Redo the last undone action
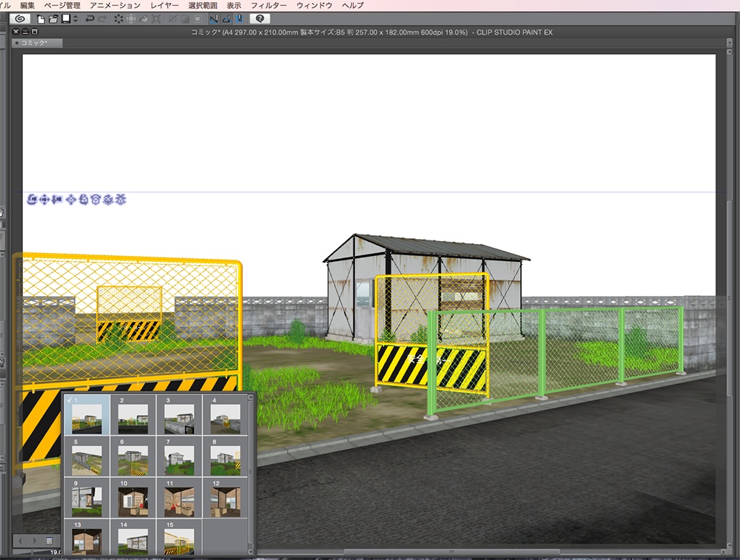This screenshot has width=740, height=560. tap(102, 19)
